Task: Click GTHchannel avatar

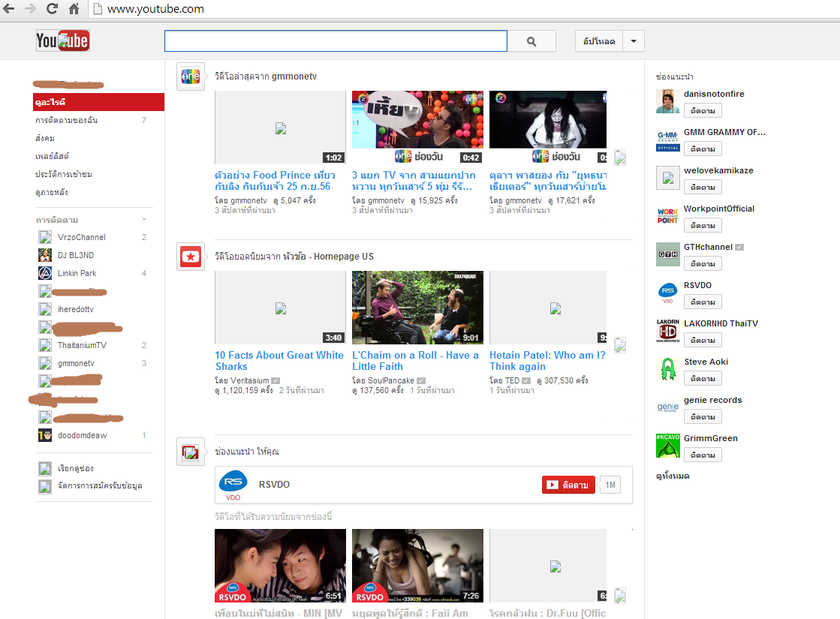Action: [668, 255]
